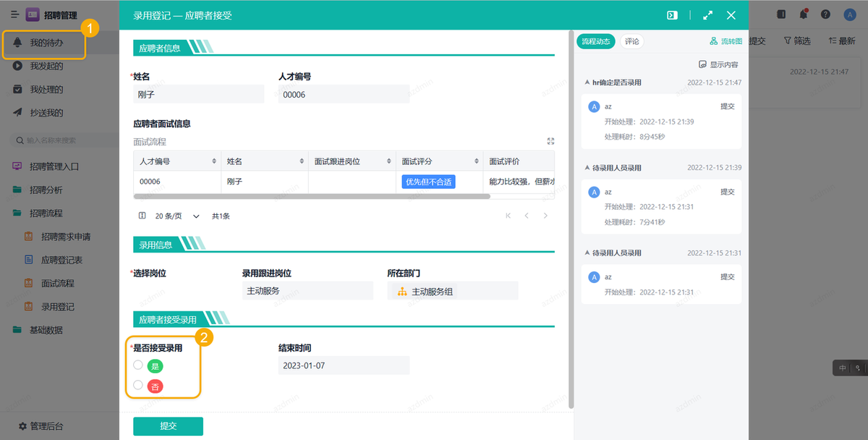
Task: Click the 结束时间 field 2023-01-07
Action: click(x=344, y=365)
